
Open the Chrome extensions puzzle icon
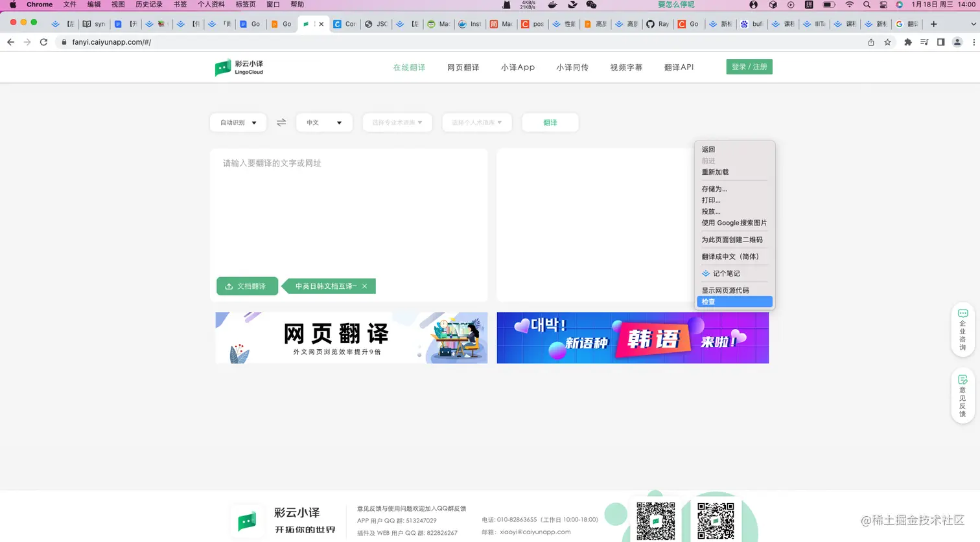click(907, 42)
